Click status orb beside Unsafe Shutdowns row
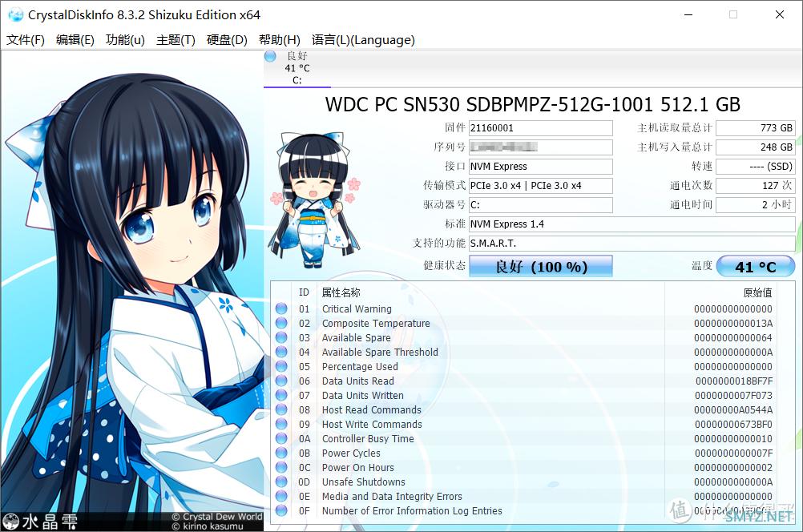Image resolution: width=803 pixels, height=532 pixels. coord(281,482)
